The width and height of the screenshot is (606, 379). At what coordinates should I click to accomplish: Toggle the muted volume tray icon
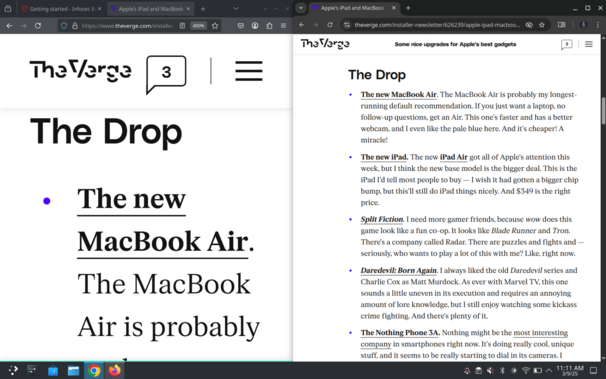pos(490,371)
